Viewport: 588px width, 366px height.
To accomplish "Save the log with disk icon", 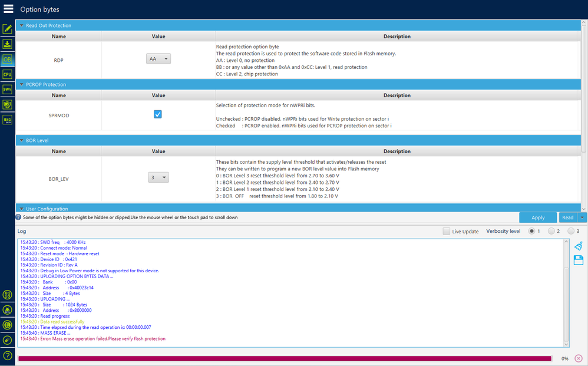I will pyautogui.click(x=578, y=260).
